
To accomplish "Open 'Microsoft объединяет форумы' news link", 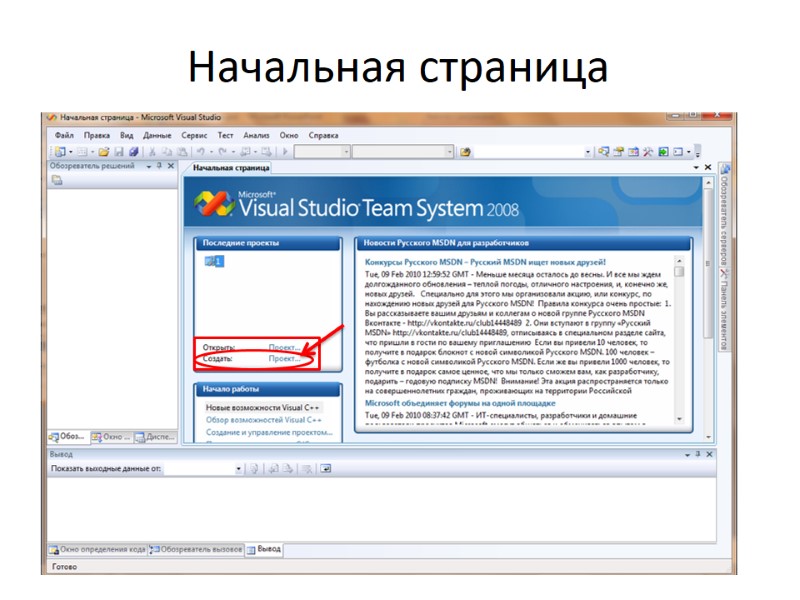I will tap(460, 403).
